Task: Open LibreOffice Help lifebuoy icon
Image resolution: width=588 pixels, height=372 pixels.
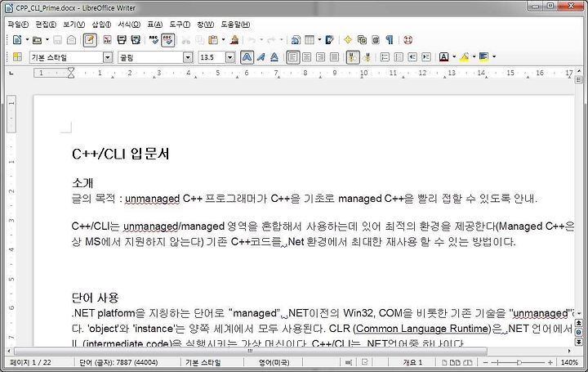Action: (408, 40)
